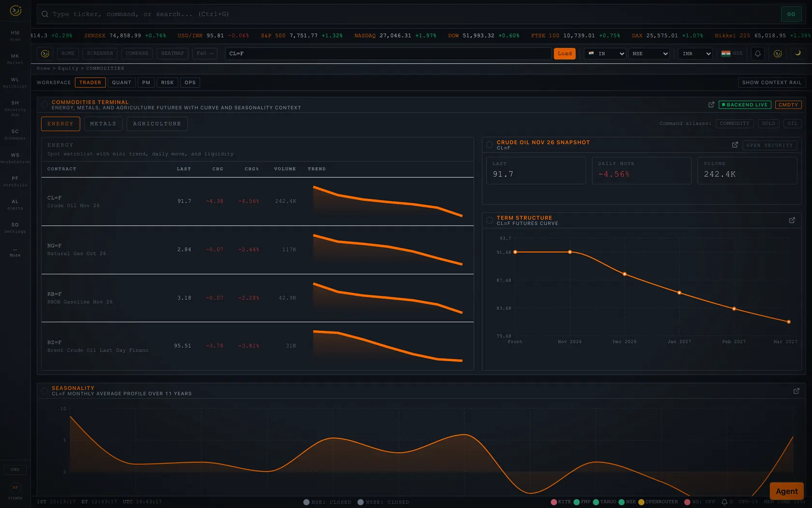Focus the ticker command search field

[x=413, y=14]
